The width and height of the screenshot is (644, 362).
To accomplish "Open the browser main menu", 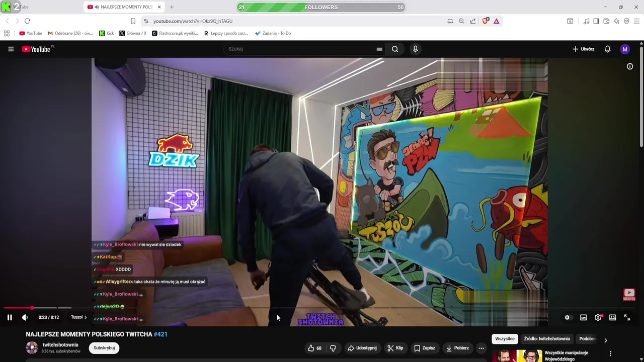I will 636,21.
